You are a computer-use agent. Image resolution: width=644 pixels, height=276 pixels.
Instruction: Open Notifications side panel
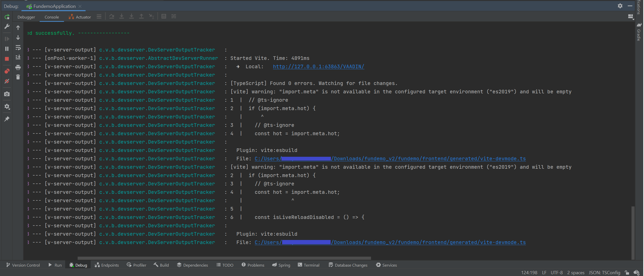639,7
